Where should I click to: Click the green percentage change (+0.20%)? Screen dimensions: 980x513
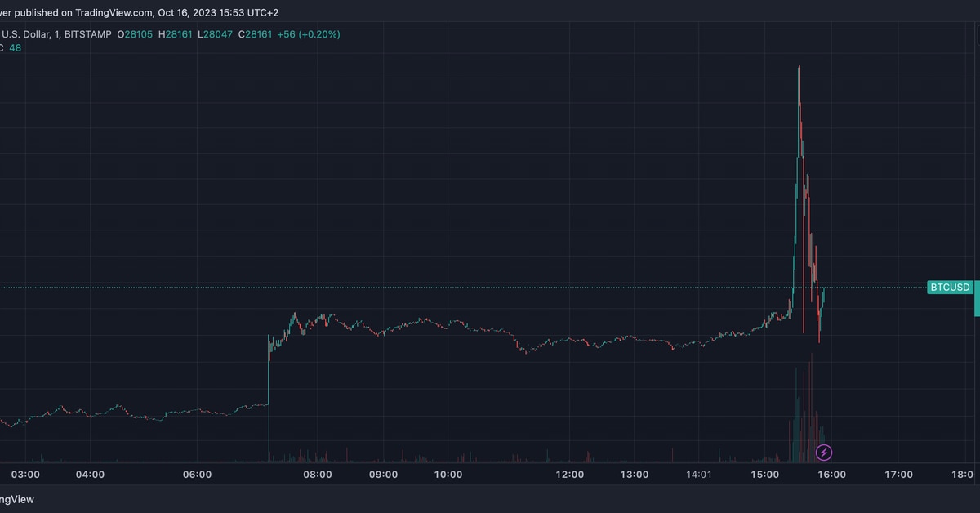[318, 34]
